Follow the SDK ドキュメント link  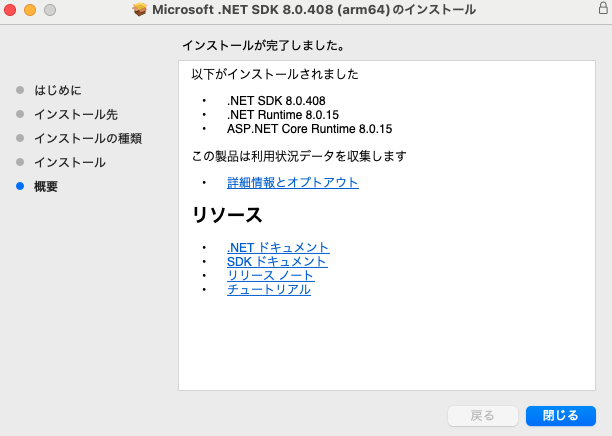pos(277,261)
